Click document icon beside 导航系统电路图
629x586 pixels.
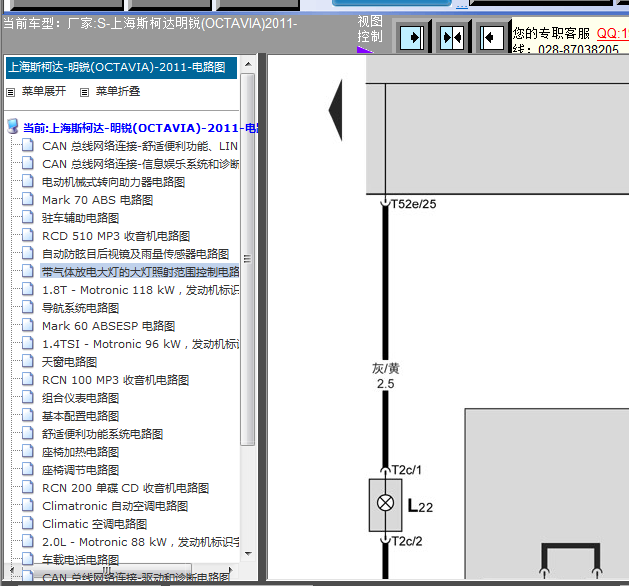[x=28, y=307]
